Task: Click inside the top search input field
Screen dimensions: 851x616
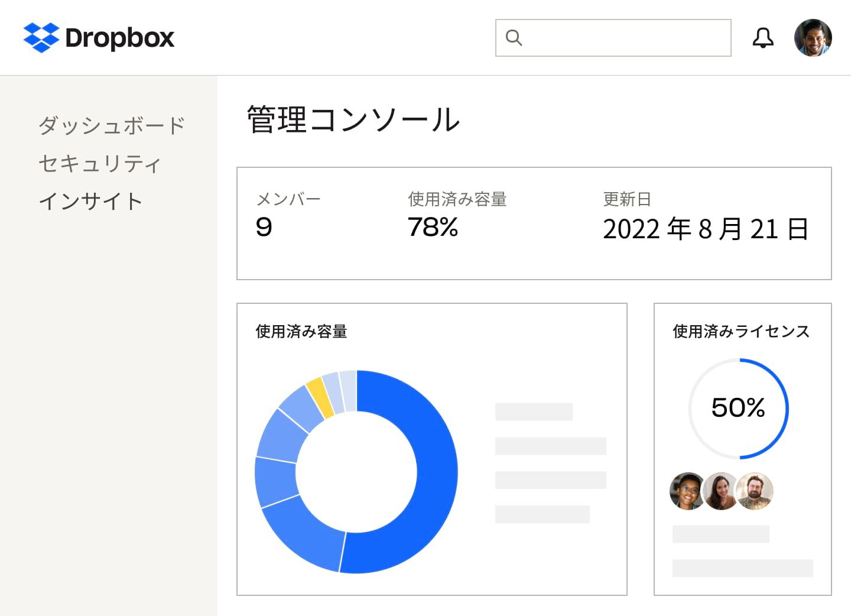Action: tap(615, 37)
